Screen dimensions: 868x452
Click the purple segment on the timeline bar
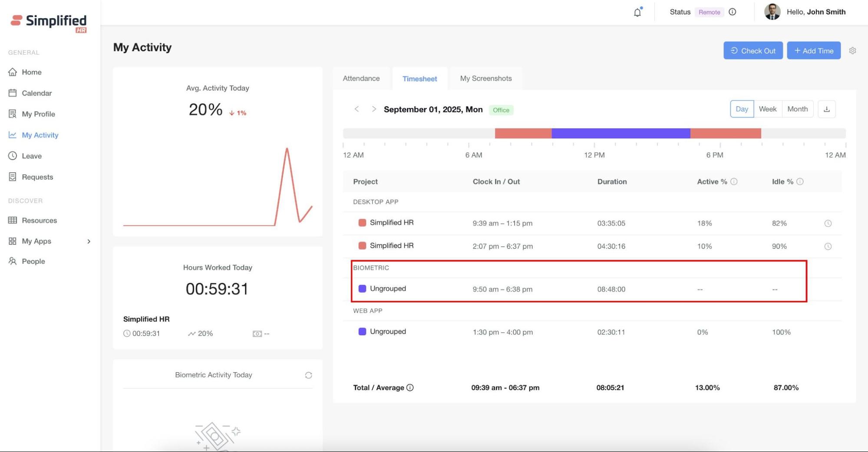pyautogui.click(x=620, y=133)
